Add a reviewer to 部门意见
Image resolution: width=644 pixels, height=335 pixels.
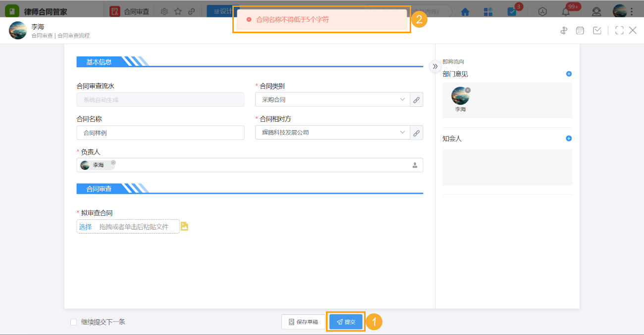tap(569, 74)
